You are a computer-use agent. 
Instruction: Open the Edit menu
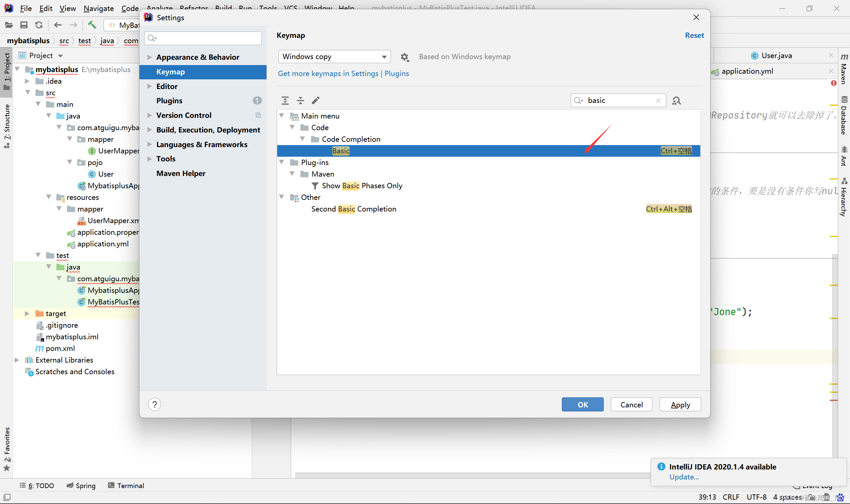coord(45,8)
